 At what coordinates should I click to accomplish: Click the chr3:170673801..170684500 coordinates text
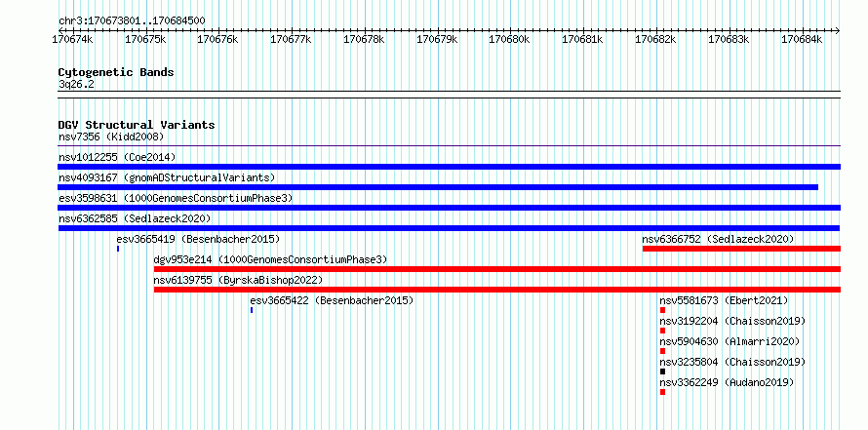(132, 21)
